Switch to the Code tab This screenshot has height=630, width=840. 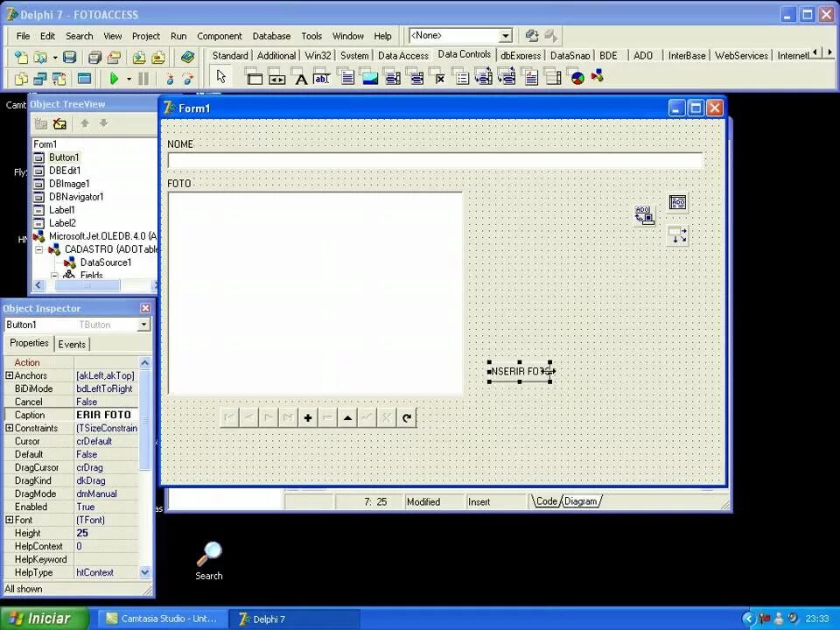coord(546,501)
